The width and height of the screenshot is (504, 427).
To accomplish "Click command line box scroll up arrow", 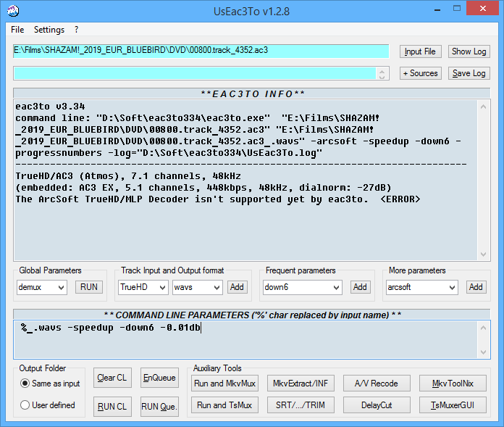I will (484, 328).
